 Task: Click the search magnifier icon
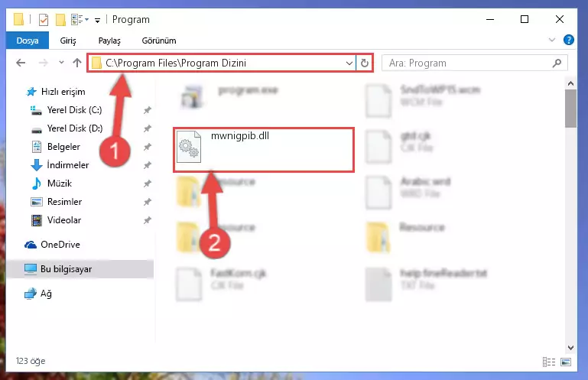[557, 63]
